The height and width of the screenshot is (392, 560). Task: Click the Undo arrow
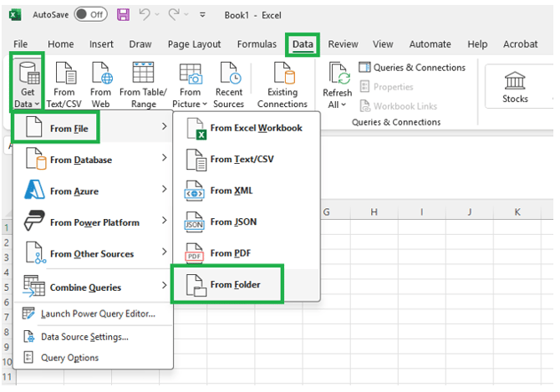coord(145,15)
